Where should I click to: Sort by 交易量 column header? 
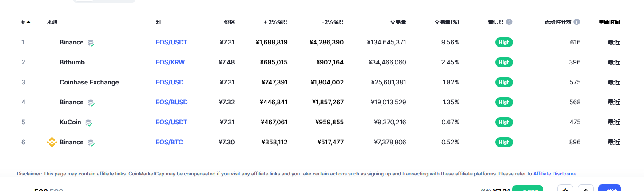(398, 22)
